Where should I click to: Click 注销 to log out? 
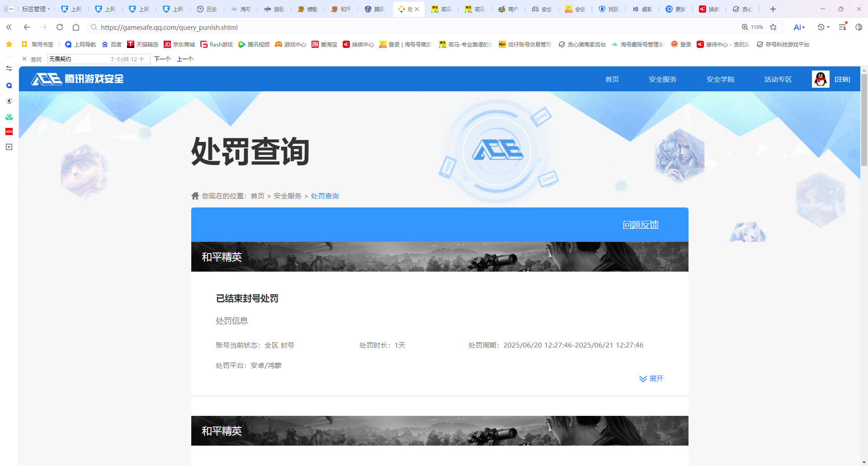(x=842, y=79)
